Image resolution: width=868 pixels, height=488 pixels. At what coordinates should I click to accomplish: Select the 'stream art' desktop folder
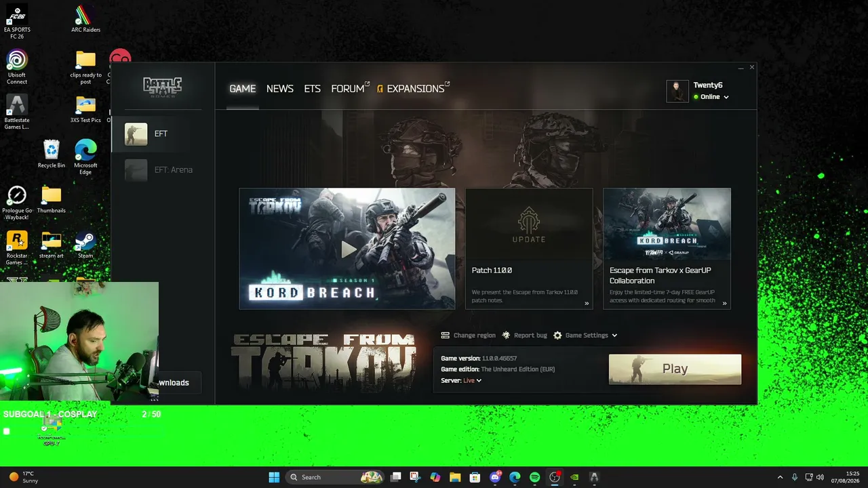tap(52, 245)
